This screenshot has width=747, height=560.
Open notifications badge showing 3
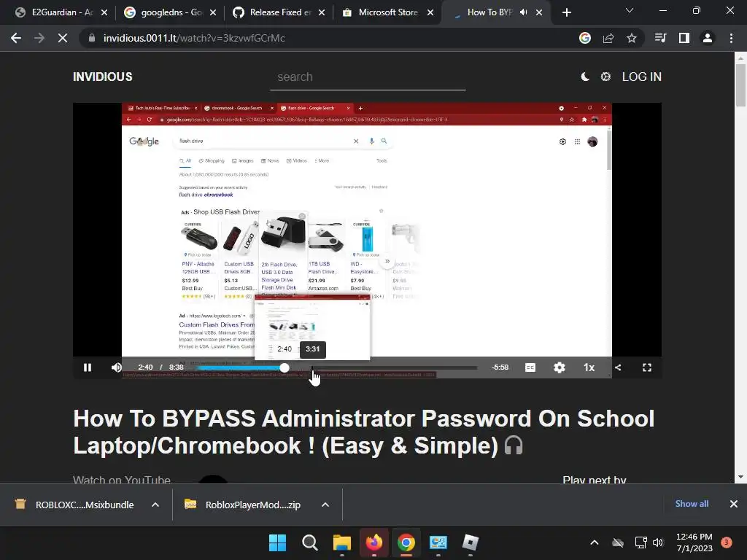click(726, 542)
